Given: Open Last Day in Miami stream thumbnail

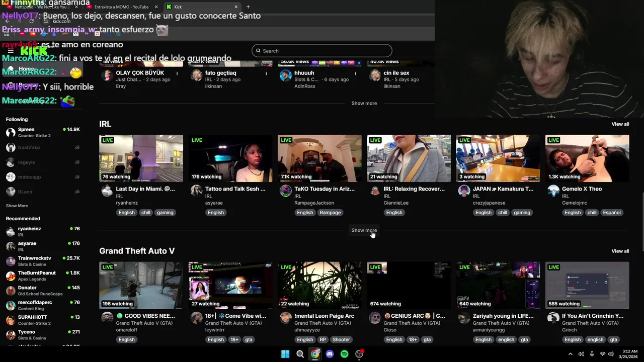Looking at the screenshot, I should [141, 158].
